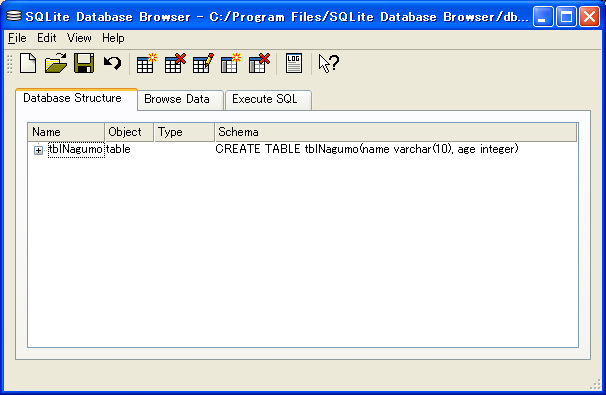
Task: Click the Delete Table icon
Action: [x=175, y=63]
